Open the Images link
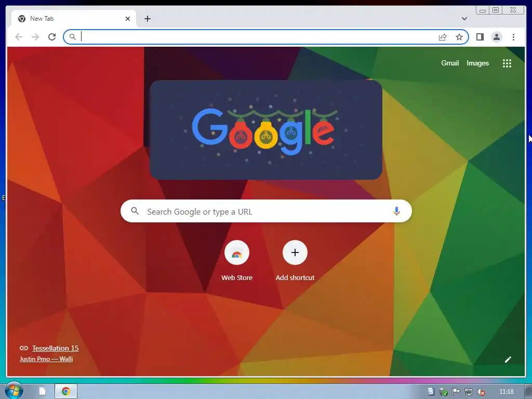532x399 pixels. pos(477,63)
